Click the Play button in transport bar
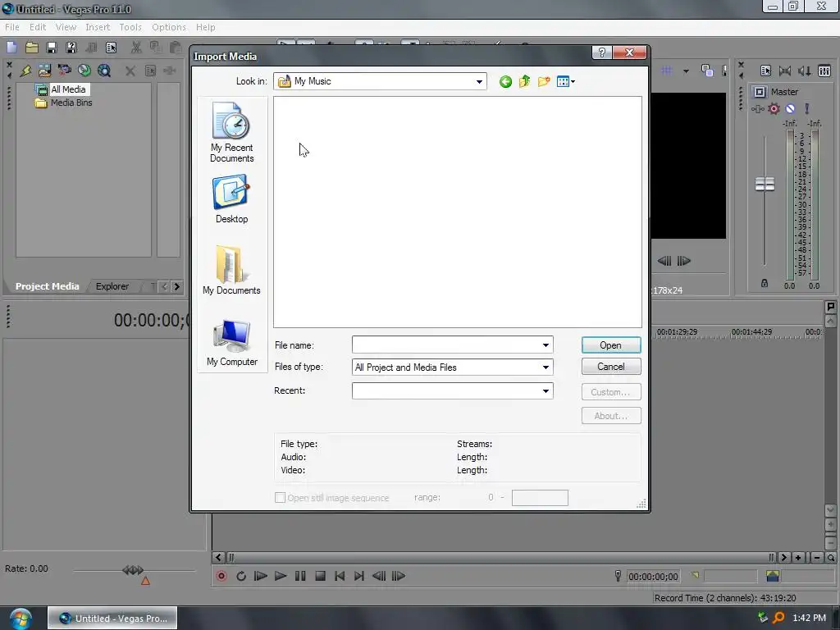This screenshot has height=630, width=840. coord(281,576)
